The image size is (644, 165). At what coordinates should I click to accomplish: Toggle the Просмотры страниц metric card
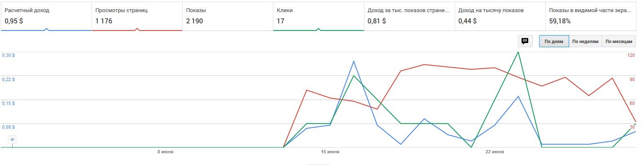(x=137, y=16)
